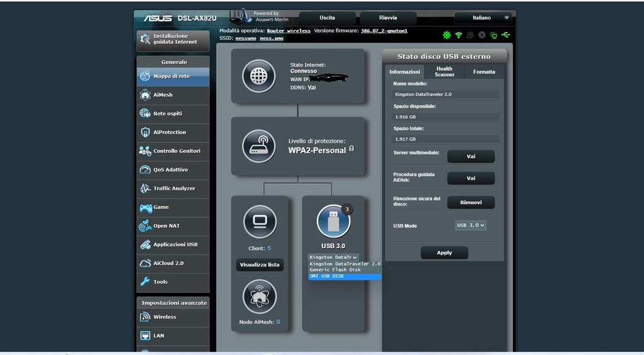This screenshot has width=644, height=355.
Task: Click the Game controller icon
Action: (145, 207)
